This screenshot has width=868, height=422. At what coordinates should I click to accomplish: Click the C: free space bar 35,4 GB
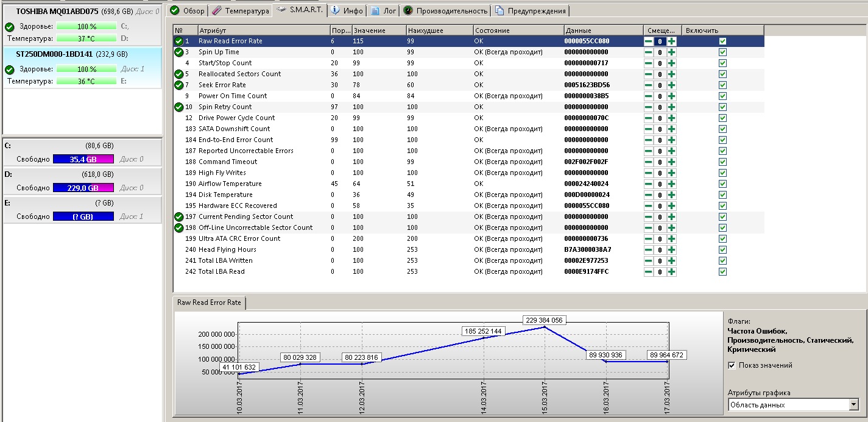(83, 159)
